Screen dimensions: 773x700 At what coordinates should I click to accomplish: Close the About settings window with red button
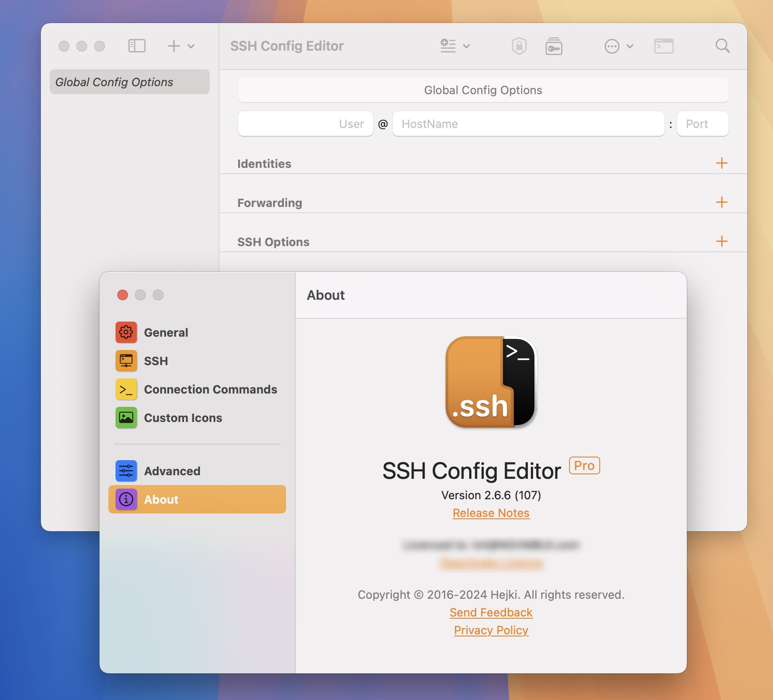(123, 295)
